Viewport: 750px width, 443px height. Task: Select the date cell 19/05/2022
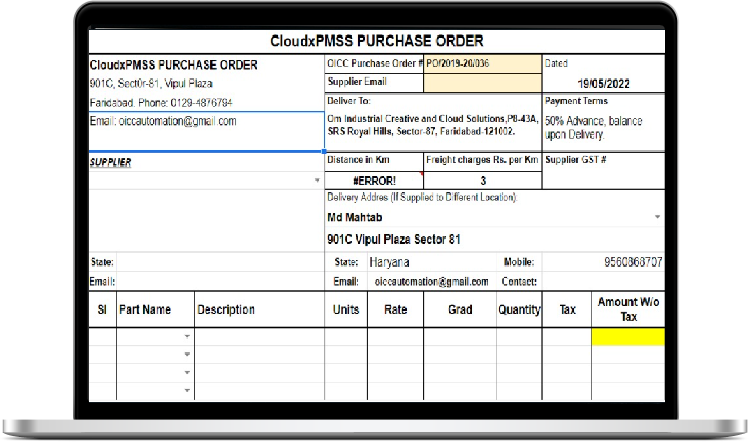pyautogui.click(x=605, y=83)
